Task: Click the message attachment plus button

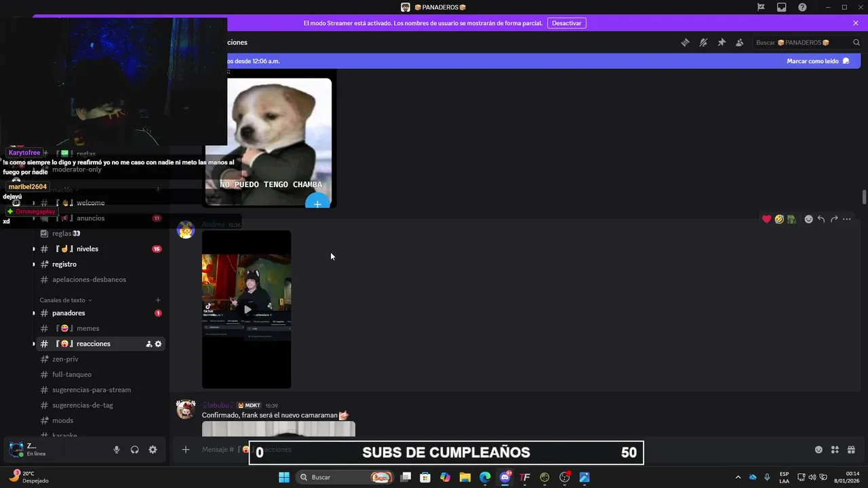Action: [x=186, y=449]
